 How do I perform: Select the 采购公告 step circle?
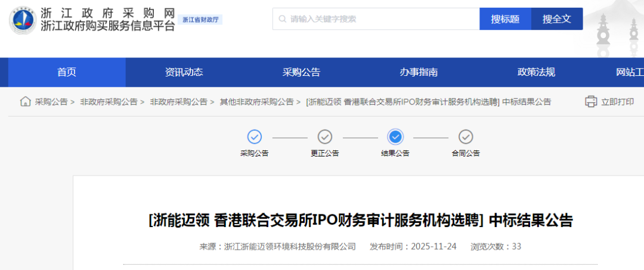[x=254, y=137]
